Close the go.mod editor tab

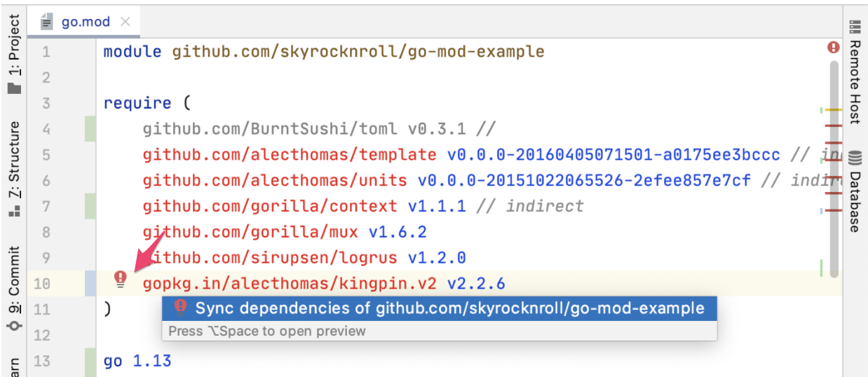pos(126,22)
